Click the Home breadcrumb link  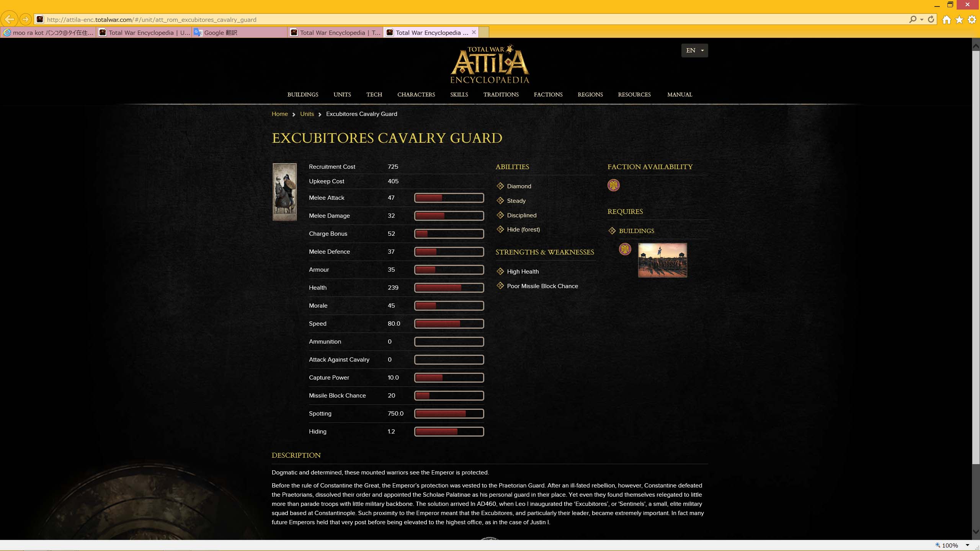coord(279,114)
